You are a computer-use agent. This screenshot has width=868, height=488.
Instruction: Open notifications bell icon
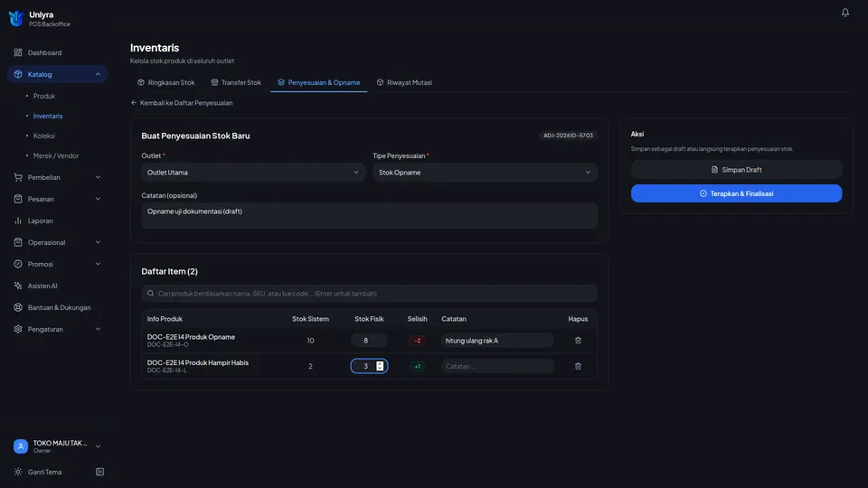click(x=844, y=12)
